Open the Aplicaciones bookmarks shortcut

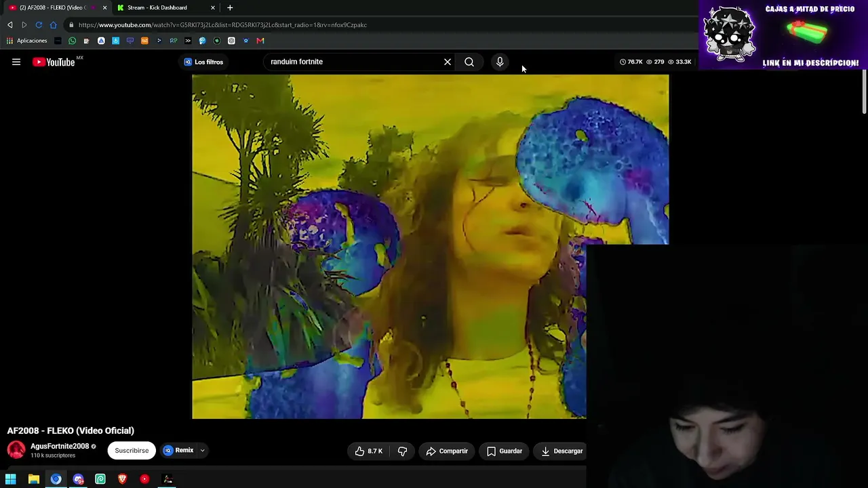pos(27,41)
